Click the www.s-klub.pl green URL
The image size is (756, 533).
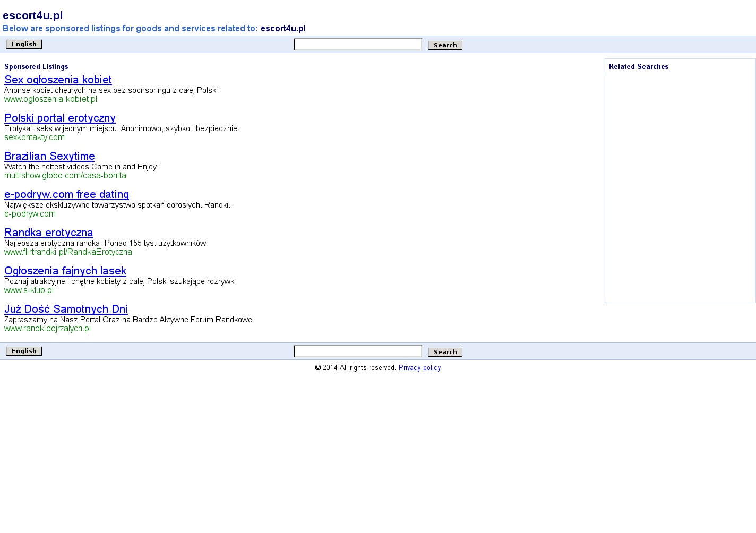tap(29, 290)
